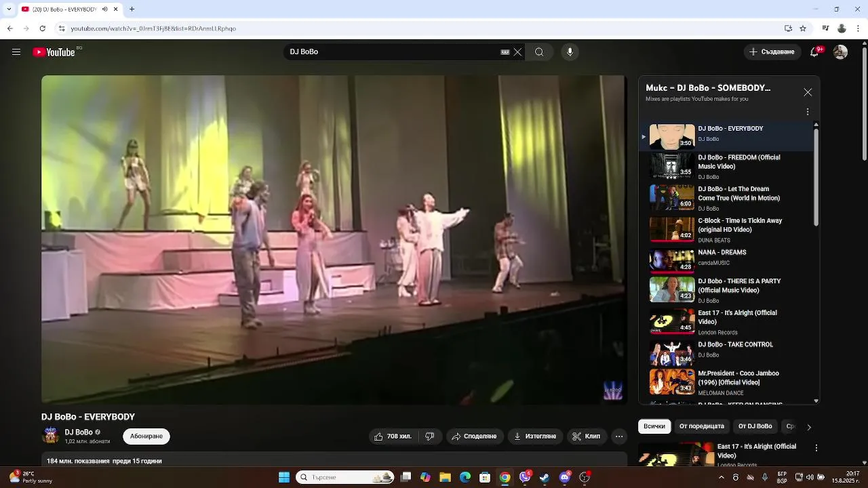Screen dimensions: 868x488
Task: Open more actions ellipsis below video
Action: pos(619,436)
